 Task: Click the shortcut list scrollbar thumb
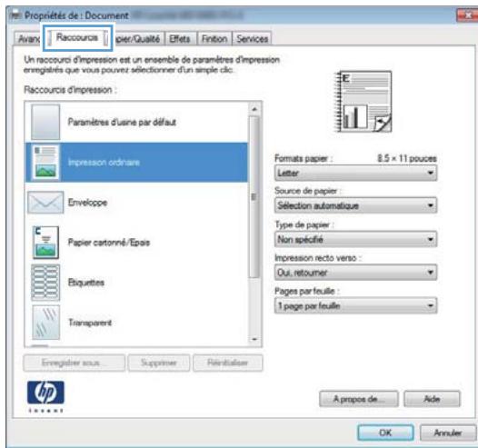tap(254, 197)
